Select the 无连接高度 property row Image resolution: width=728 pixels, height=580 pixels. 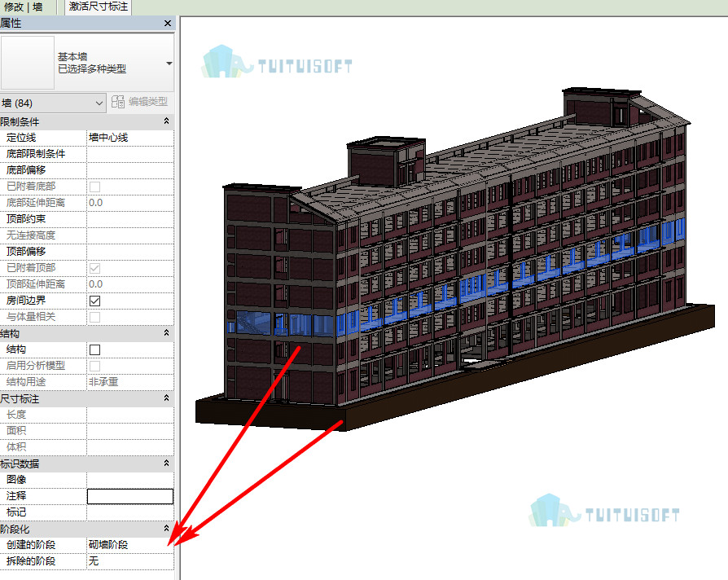click(87, 235)
